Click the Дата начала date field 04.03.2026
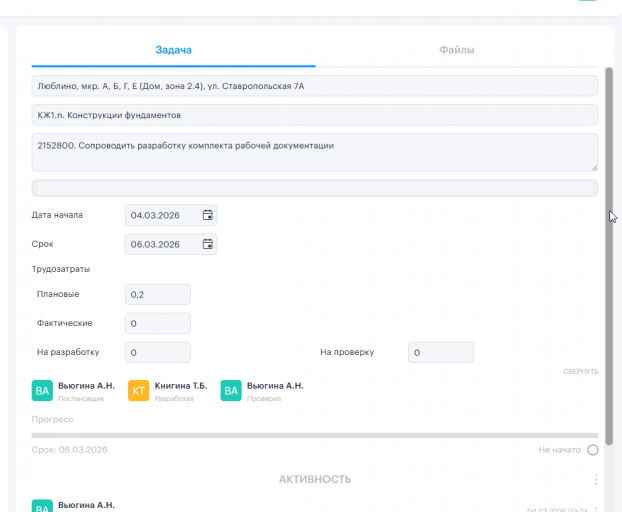Viewport: 622px width, 512px height. (x=171, y=215)
